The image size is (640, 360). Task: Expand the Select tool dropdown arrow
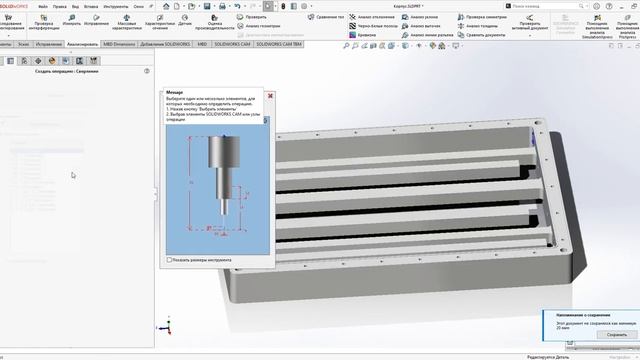coord(276,6)
